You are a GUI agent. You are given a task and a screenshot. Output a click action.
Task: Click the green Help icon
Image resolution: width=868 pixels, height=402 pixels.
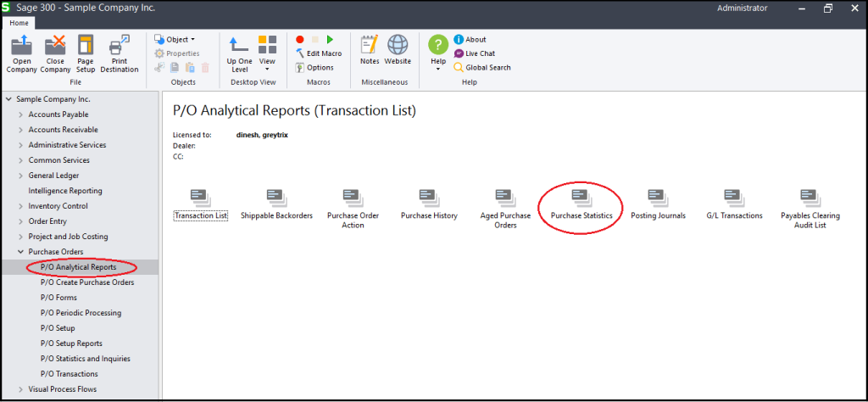coord(438,44)
